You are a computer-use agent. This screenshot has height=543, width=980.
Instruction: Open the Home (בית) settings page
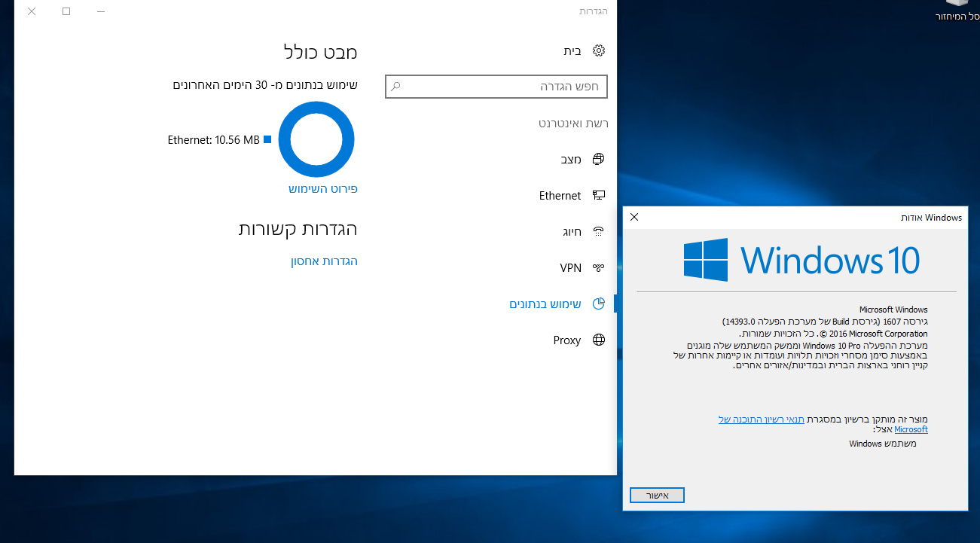coord(572,50)
